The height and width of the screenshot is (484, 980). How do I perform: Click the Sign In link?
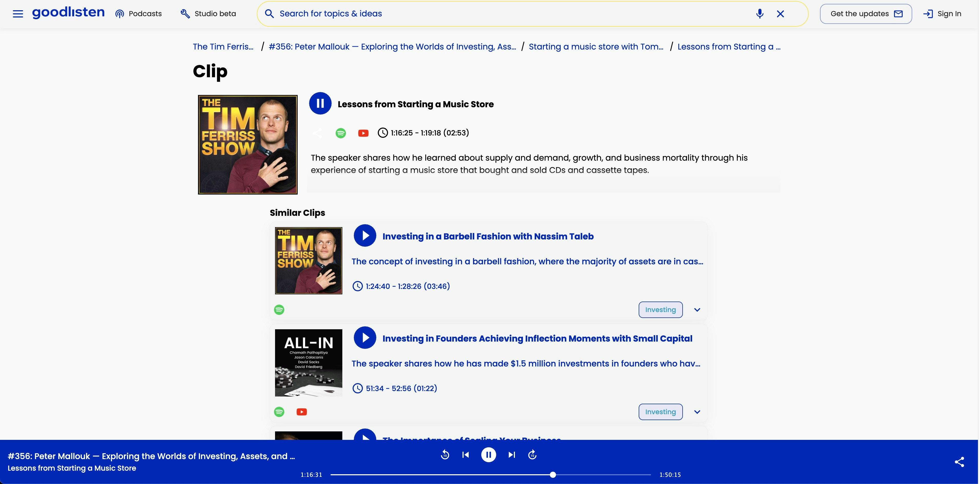tap(942, 14)
